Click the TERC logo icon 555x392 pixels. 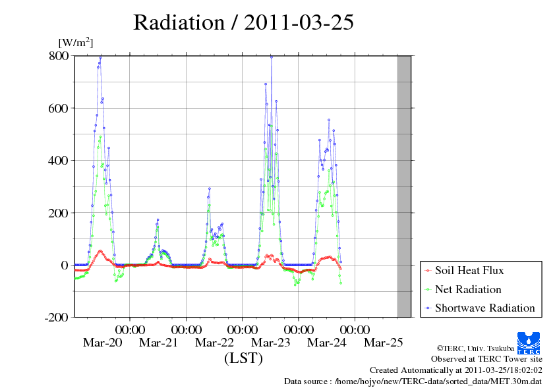coord(529,343)
